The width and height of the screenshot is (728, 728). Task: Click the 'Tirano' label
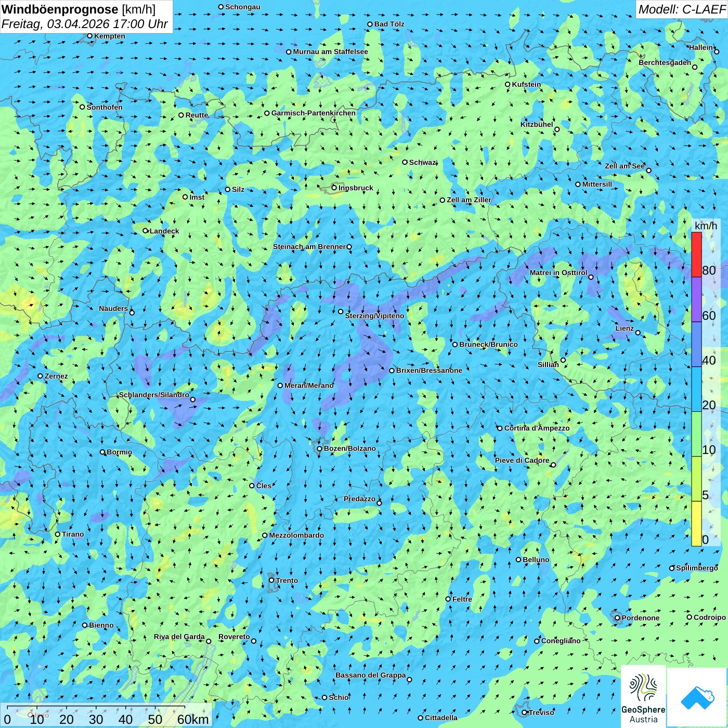click(72, 534)
